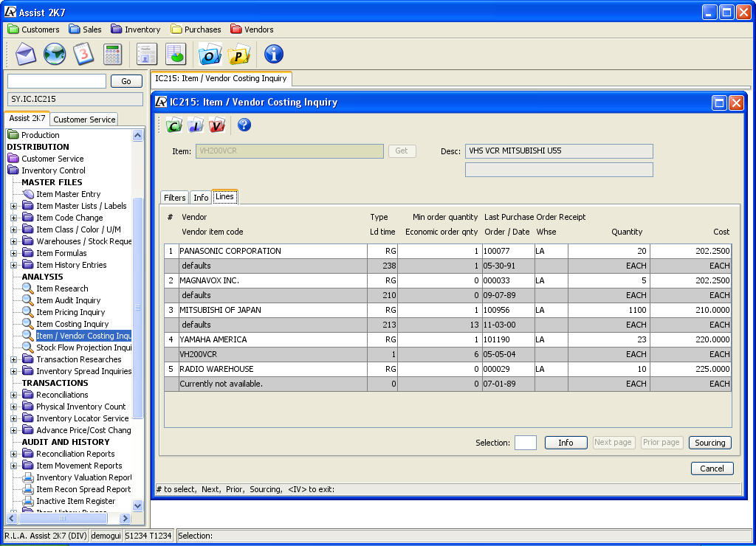Select the MITSUBISHI OF JAPAN vendor row
The height and width of the screenshot is (546, 756).
coord(447,311)
